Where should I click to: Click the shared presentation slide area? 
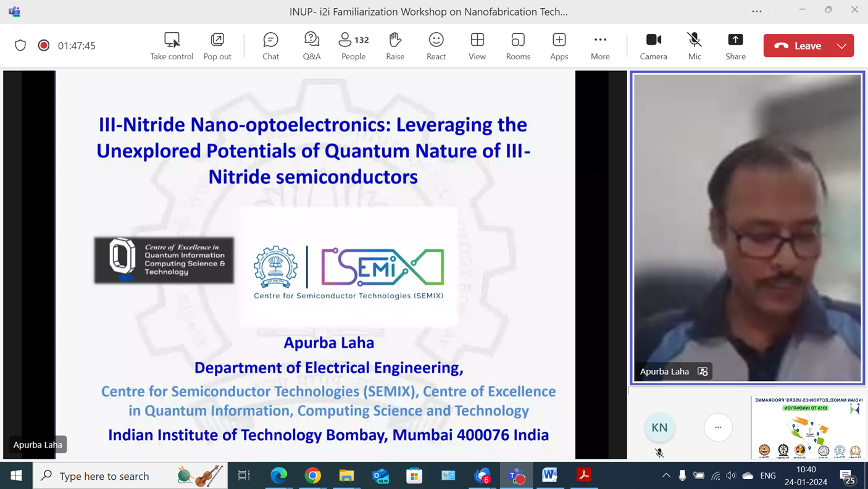[x=315, y=265]
